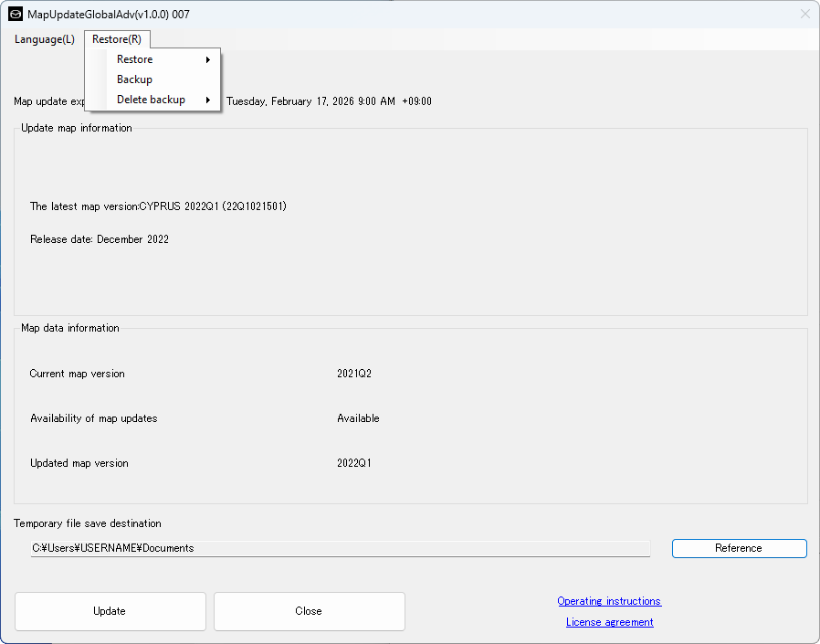Click the temporary file save path field
This screenshot has width=820, height=644.
pos(340,548)
